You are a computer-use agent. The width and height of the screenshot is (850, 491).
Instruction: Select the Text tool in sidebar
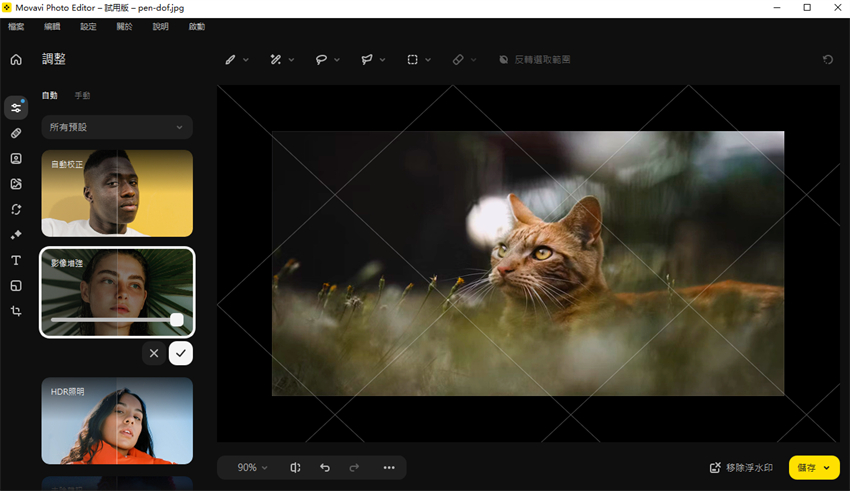16,261
